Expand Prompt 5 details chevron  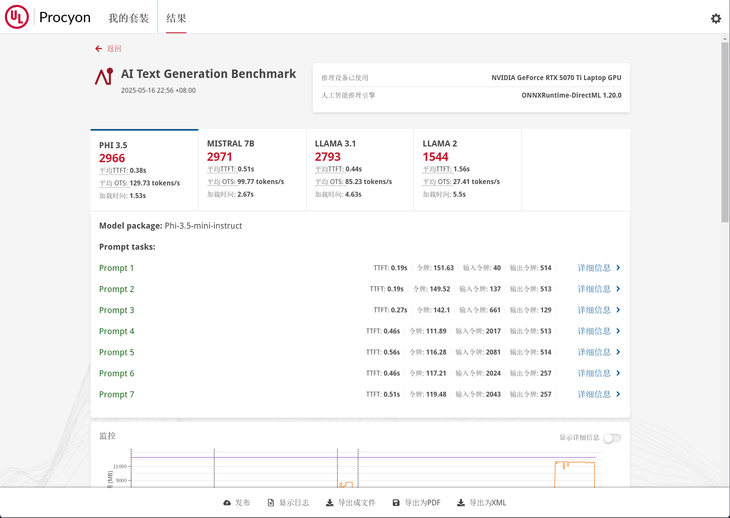coord(618,352)
